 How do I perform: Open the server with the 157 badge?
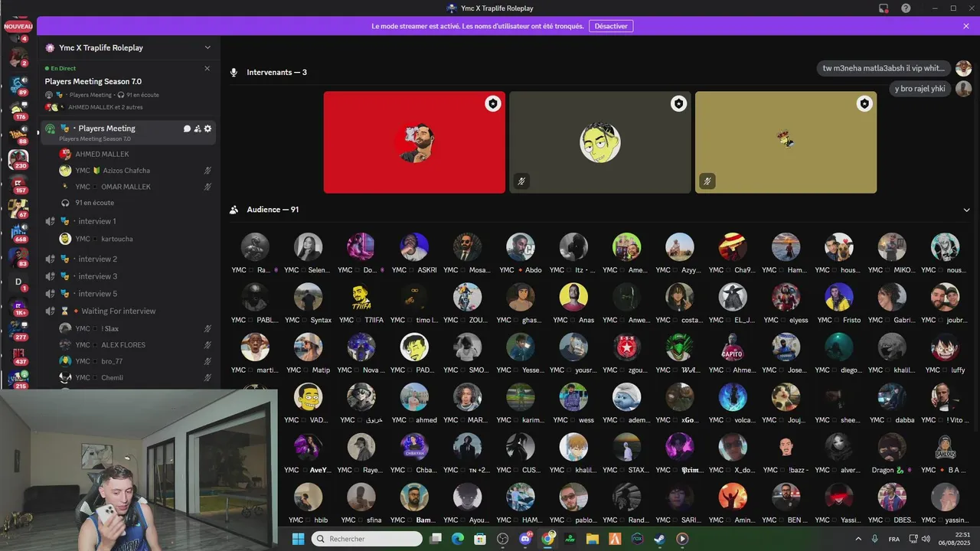click(x=18, y=184)
